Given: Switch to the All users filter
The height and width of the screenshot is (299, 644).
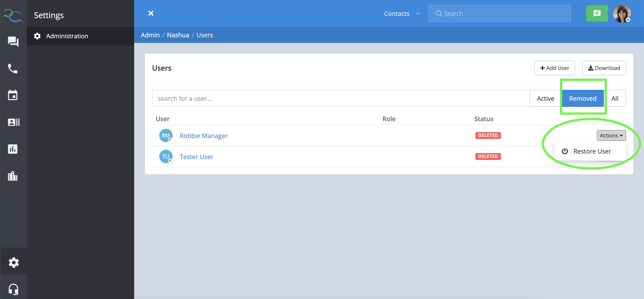Looking at the screenshot, I should coord(615,98).
